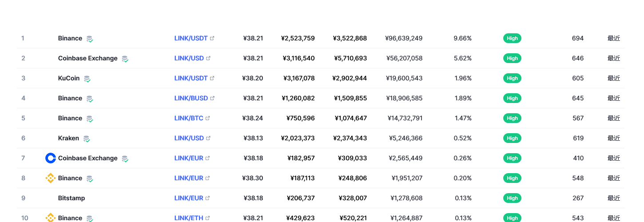
Task: Click the reserve icon in Binance LINK/BTC row
Action: 90,119
